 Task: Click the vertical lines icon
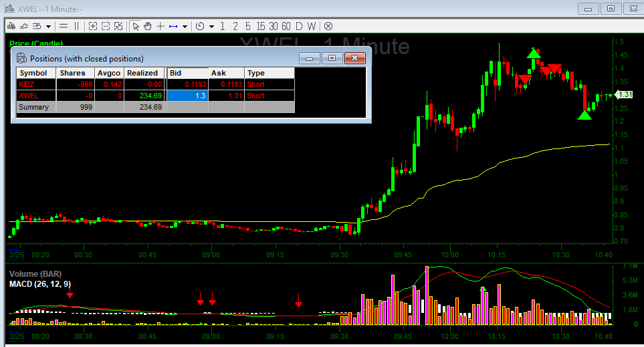(76, 26)
